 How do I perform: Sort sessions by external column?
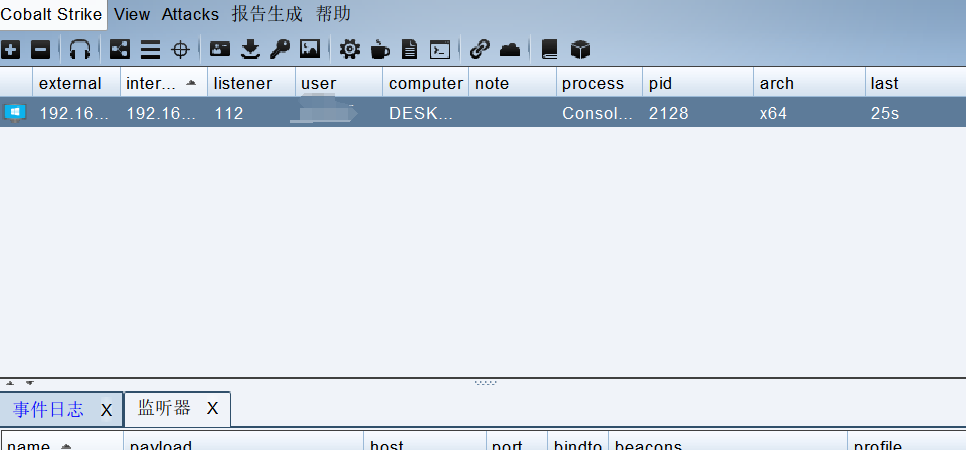coord(76,83)
